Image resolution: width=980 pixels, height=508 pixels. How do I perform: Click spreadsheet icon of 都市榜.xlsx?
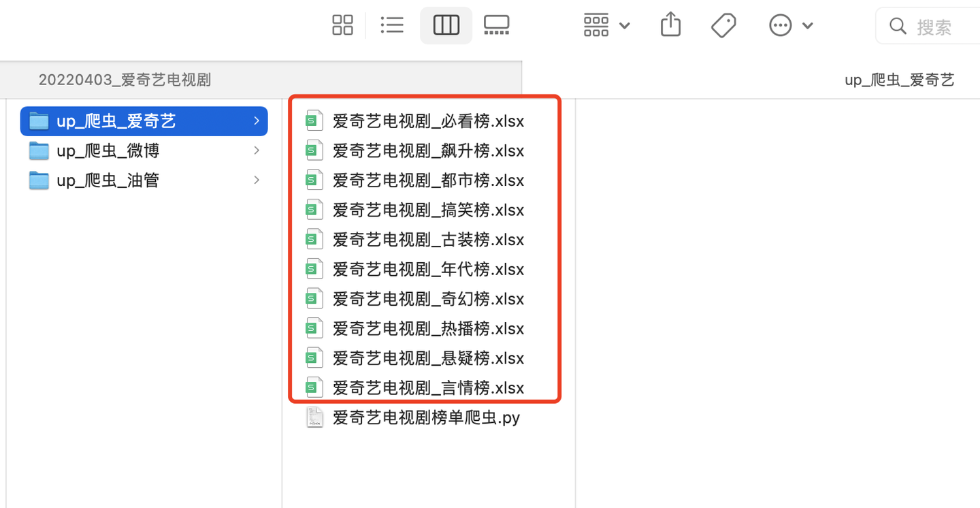[314, 180]
